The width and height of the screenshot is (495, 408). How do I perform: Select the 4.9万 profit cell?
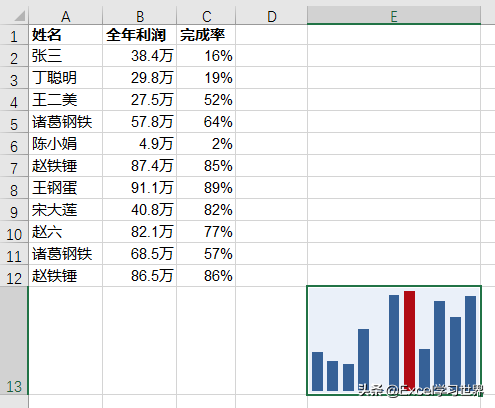140,144
